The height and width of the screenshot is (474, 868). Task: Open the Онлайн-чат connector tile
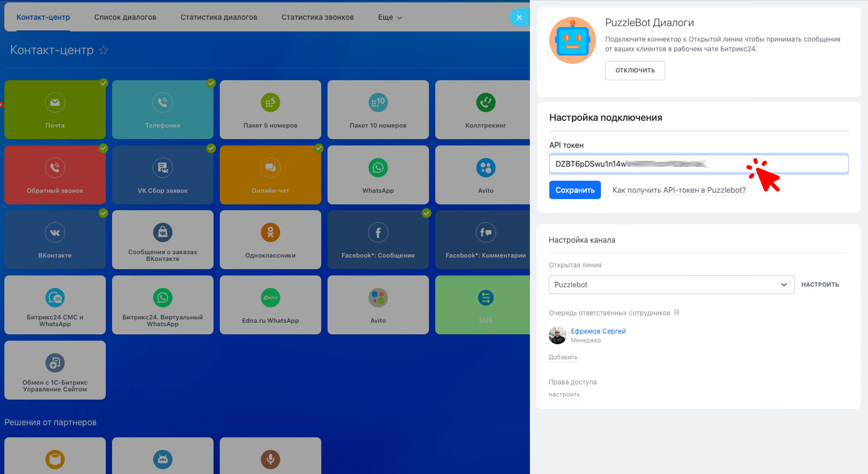(x=270, y=175)
